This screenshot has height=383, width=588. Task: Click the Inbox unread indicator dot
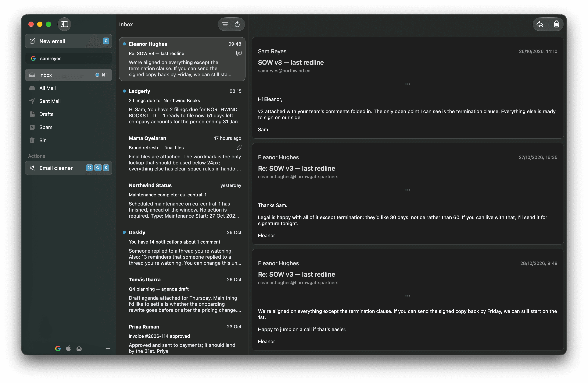click(97, 75)
